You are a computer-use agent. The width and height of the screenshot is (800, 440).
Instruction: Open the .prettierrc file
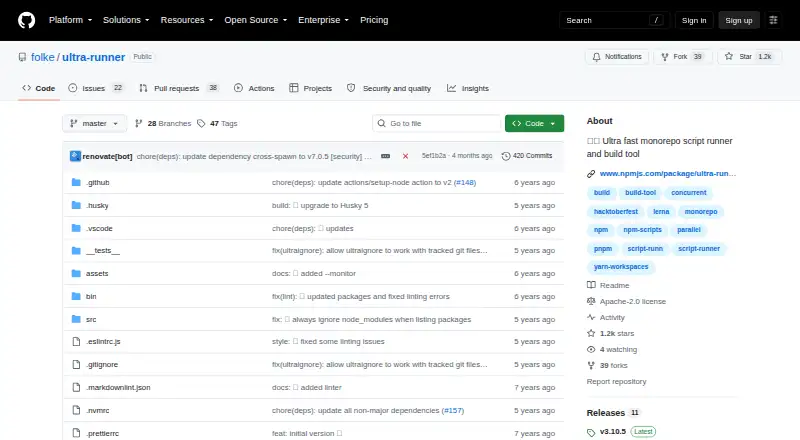click(102, 433)
